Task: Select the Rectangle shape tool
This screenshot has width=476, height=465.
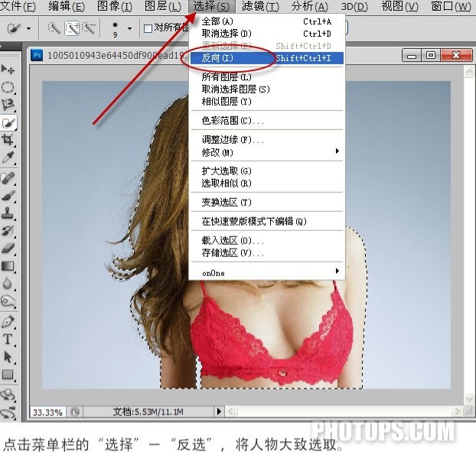Action: (x=8, y=374)
